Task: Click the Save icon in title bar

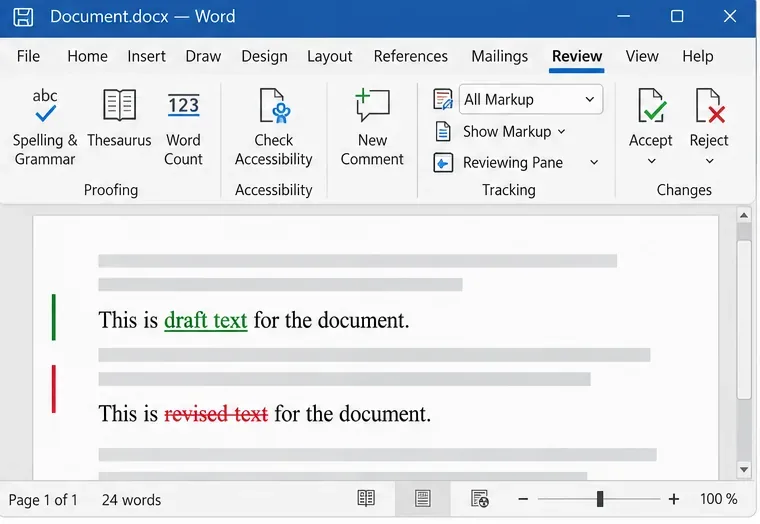Action: (x=23, y=17)
